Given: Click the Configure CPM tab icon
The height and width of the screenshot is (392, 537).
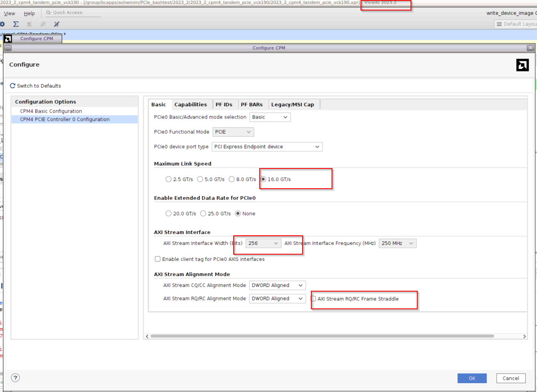Looking at the screenshot, I should [x=8, y=38].
